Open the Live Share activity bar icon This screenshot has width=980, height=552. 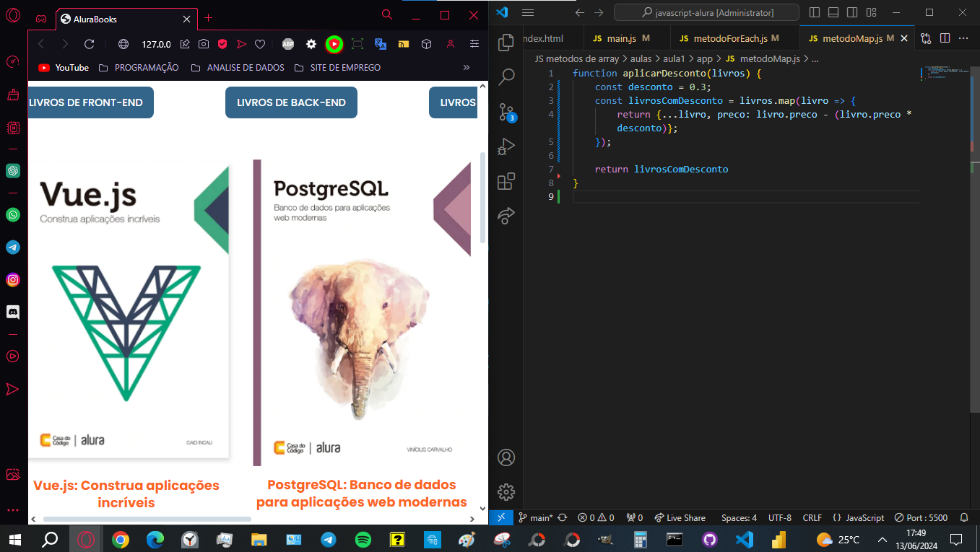[506, 215]
